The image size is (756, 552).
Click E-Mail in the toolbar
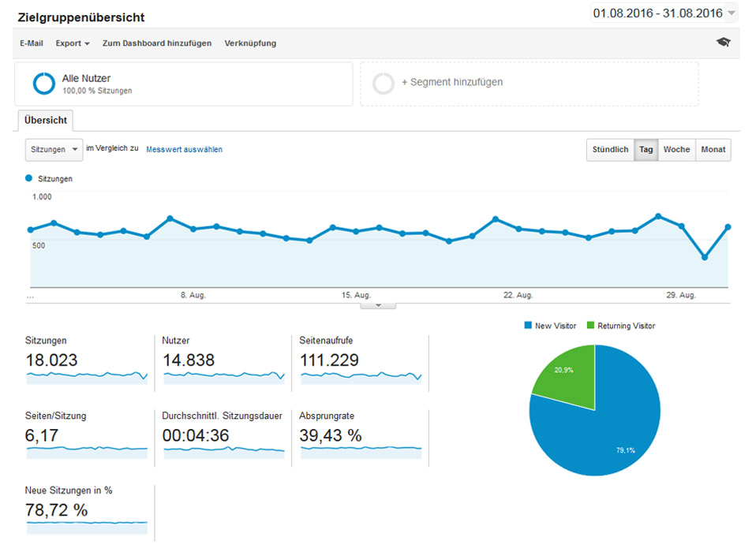[32, 43]
